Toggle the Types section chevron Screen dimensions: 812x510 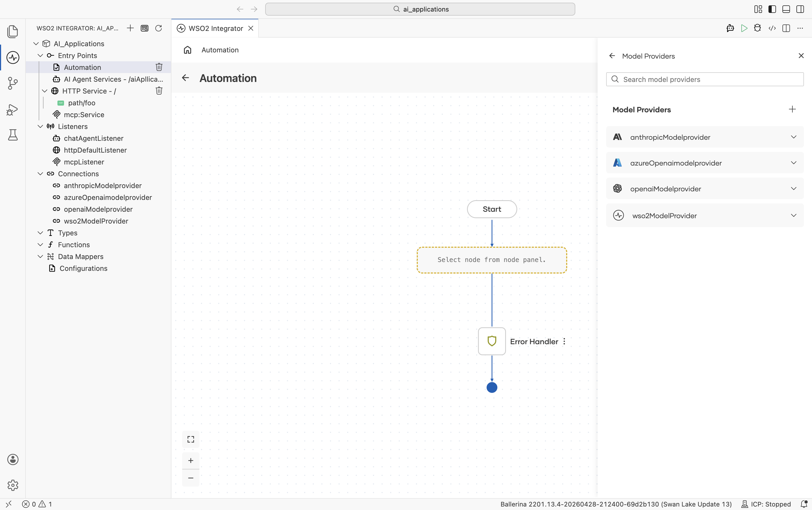coord(40,233)
